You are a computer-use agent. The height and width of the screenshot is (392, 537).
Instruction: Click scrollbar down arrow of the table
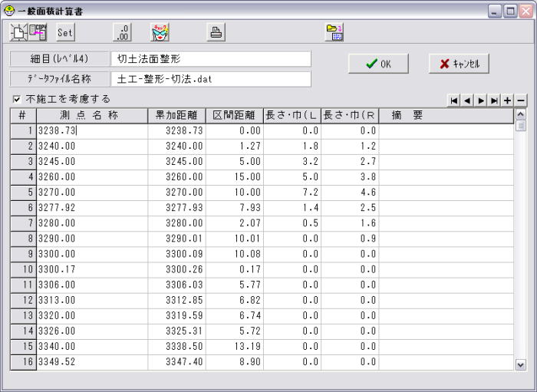tap(521, 365)
